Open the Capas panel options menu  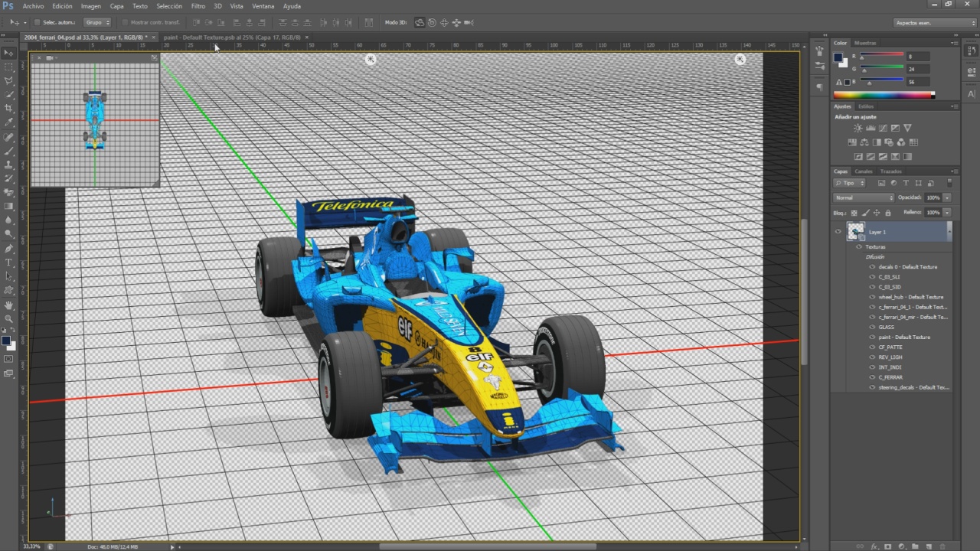pyautogui.click(x=954, y=171)
